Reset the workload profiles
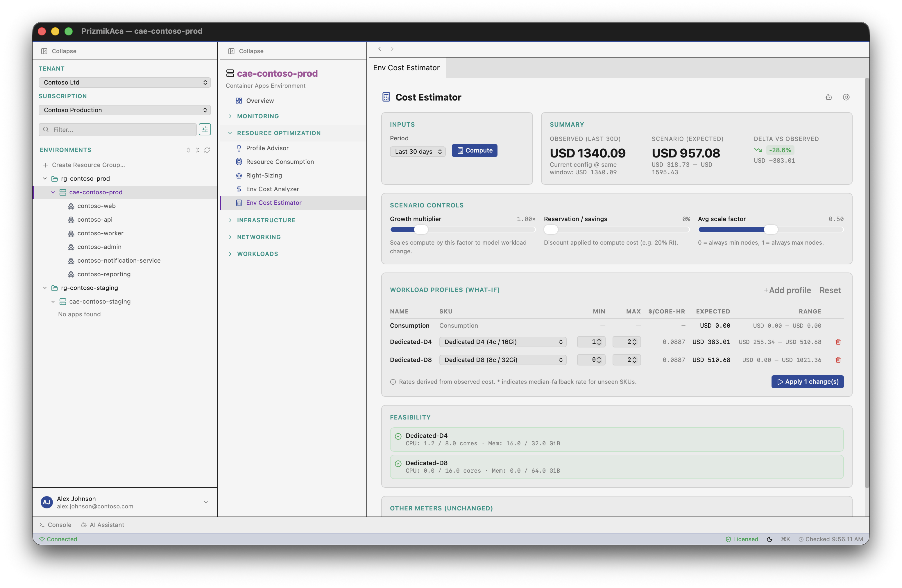The width and height of the screenshot is (902, 588). tap(830, 290)
